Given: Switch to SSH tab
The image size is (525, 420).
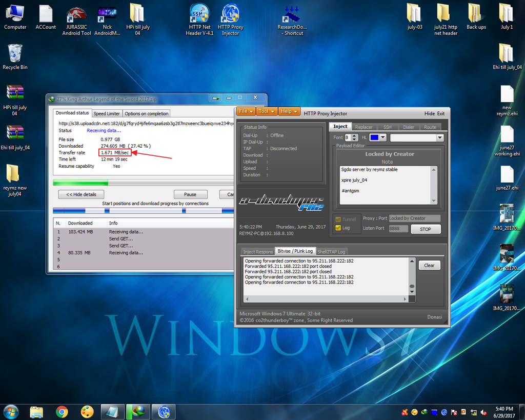Looking at the screenshot, I should [x=388, y=127].
